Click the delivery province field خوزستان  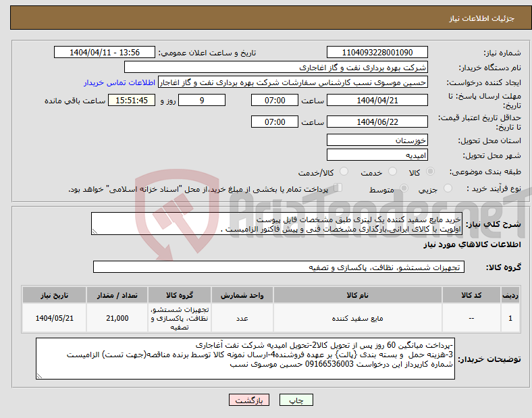(377, 140)
